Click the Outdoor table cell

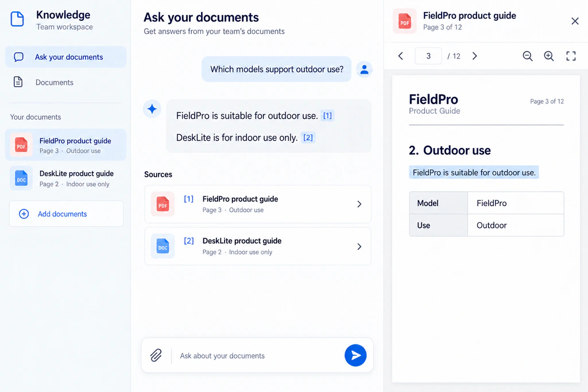[x=516, y=225]
